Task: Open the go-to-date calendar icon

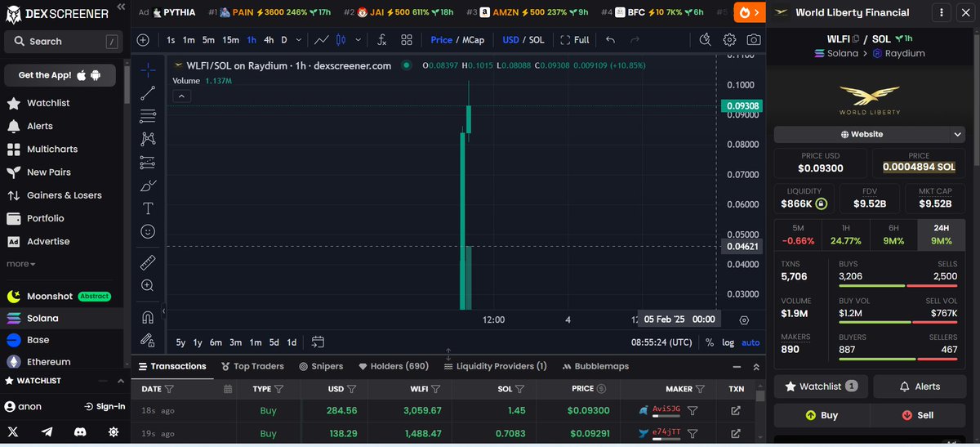Action: (x=318, y=342)
